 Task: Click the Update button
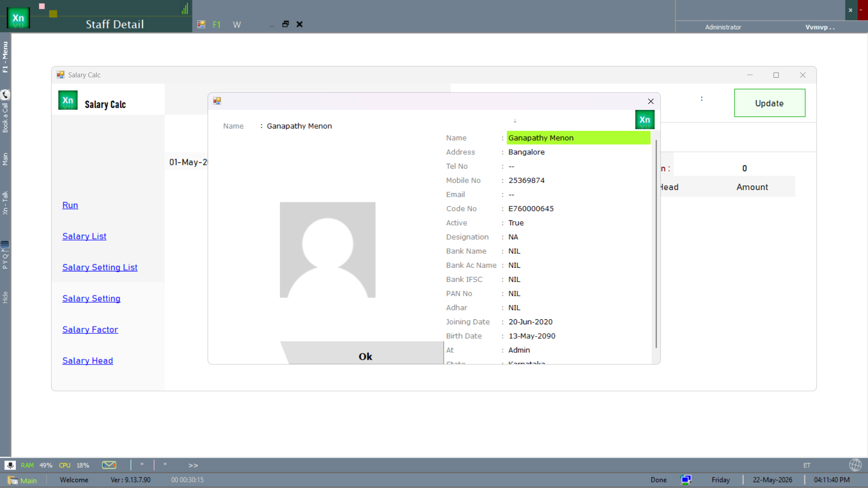pyautogui.click(x=769, y=103)
